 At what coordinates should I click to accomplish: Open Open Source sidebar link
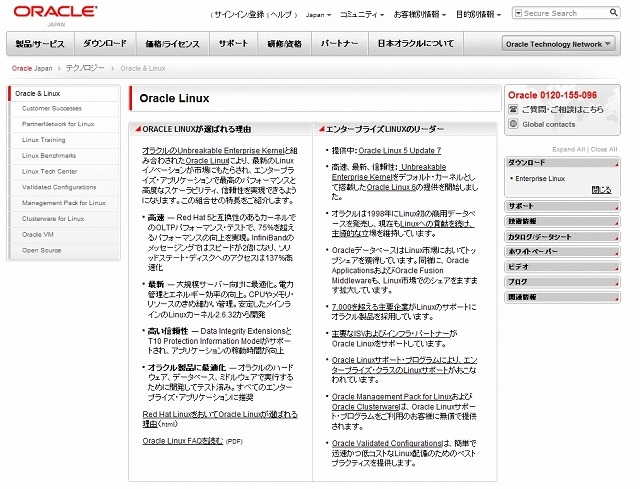click(x=42, y=250)
